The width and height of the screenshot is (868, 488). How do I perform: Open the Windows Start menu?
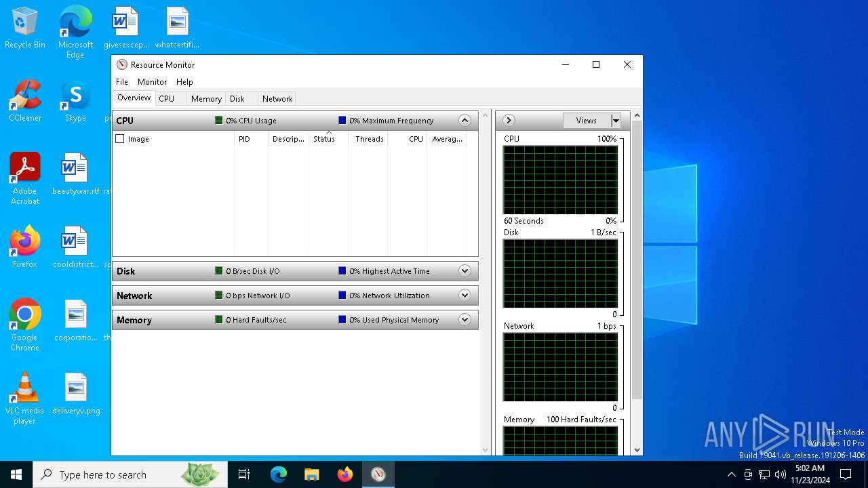pos(16,474)
